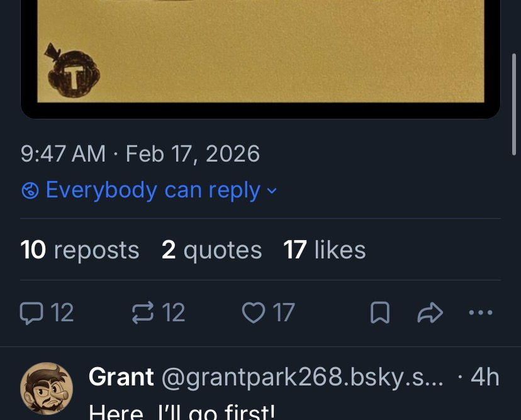
Task: Show the 17 likes list
Action: click(x=325, y=250)
